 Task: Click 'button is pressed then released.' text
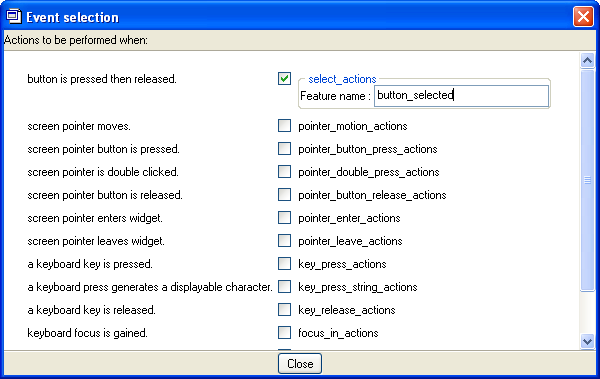click(102, 79)
